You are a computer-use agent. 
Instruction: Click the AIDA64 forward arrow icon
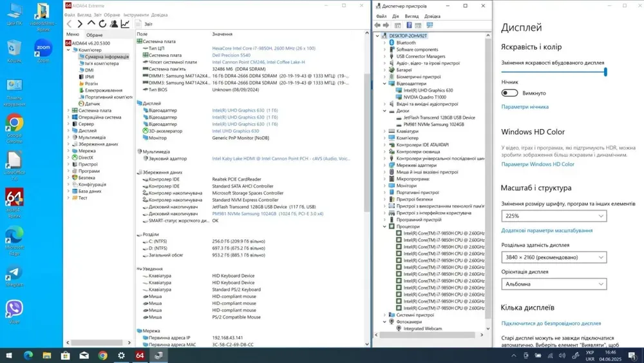80,24
